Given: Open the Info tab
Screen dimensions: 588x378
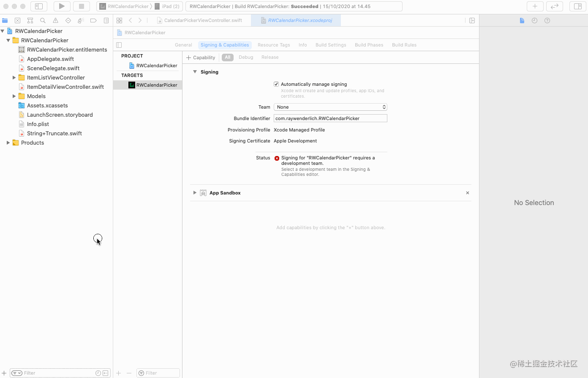Looking at the screenshot, I should click(303, 45).
